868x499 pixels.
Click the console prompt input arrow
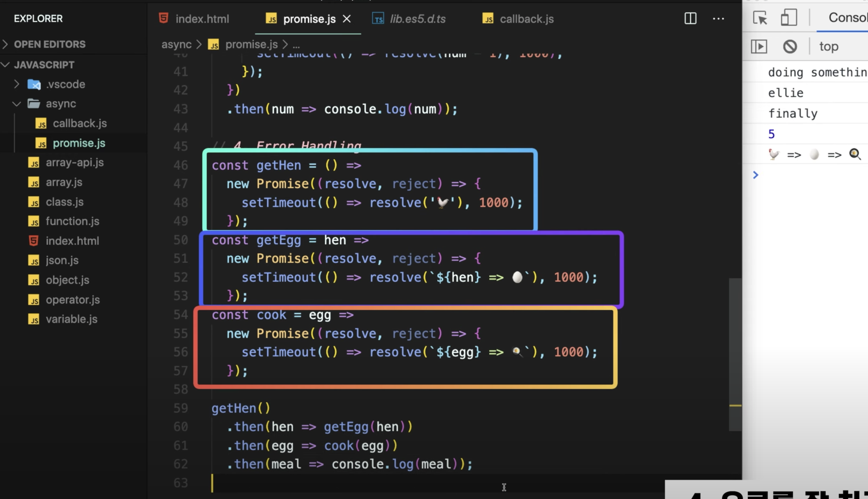click(x=756, y=175)
